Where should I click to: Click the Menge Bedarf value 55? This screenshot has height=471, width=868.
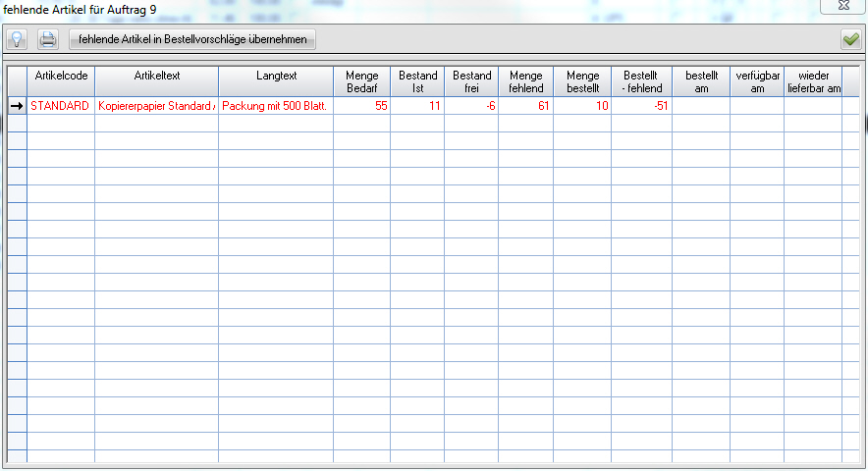click(361, 106)
